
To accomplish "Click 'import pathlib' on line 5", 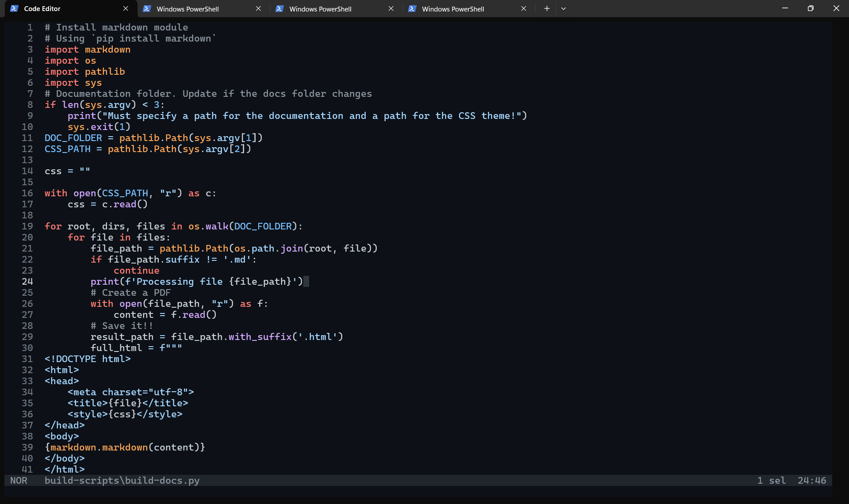I will [85, 72].
